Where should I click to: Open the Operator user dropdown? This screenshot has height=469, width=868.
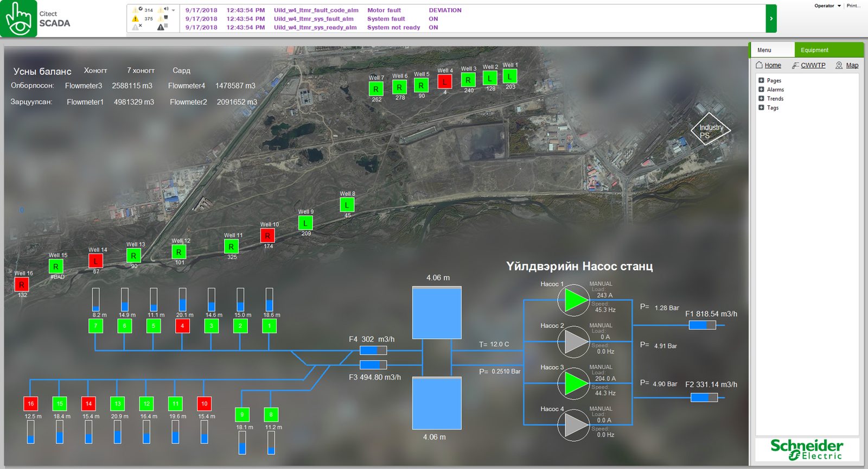pyautogui.click(x=827, y=6)
